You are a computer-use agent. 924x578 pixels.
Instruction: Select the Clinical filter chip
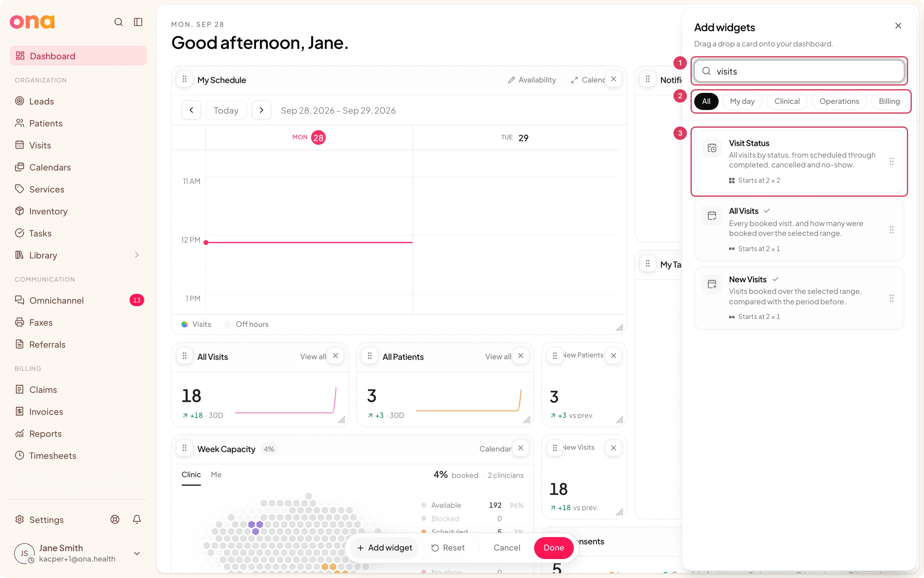pos(787,101)
